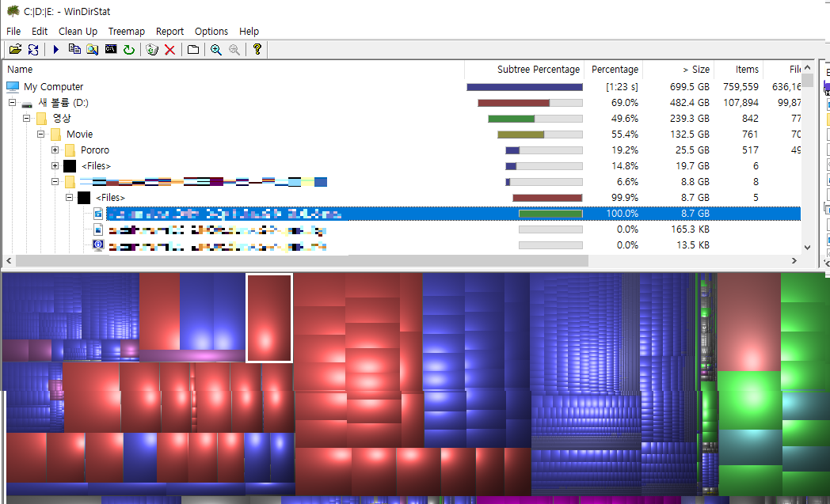Click the tree list scroll-up arrow
Image resolution: width=830 pixels, height=504 pixels.
807,68
